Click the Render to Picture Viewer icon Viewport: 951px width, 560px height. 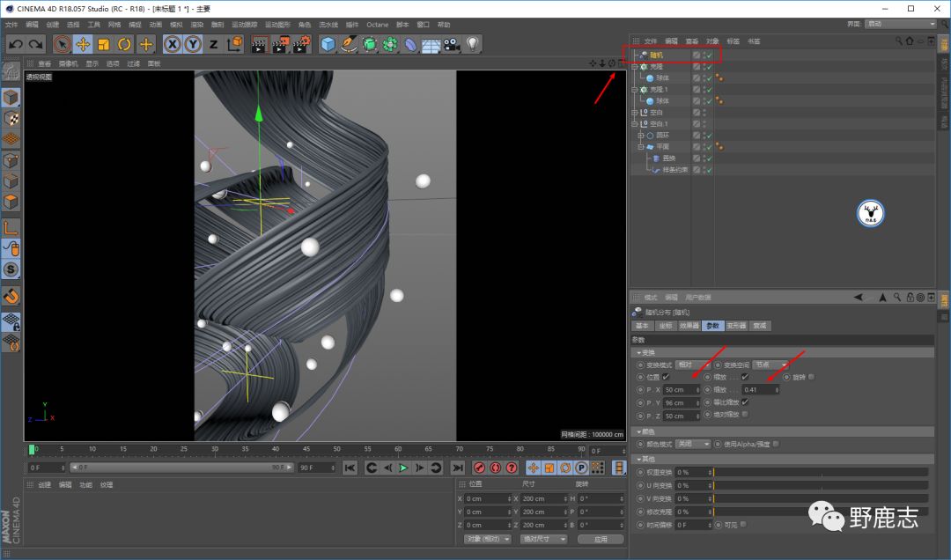tap(280, 44)
